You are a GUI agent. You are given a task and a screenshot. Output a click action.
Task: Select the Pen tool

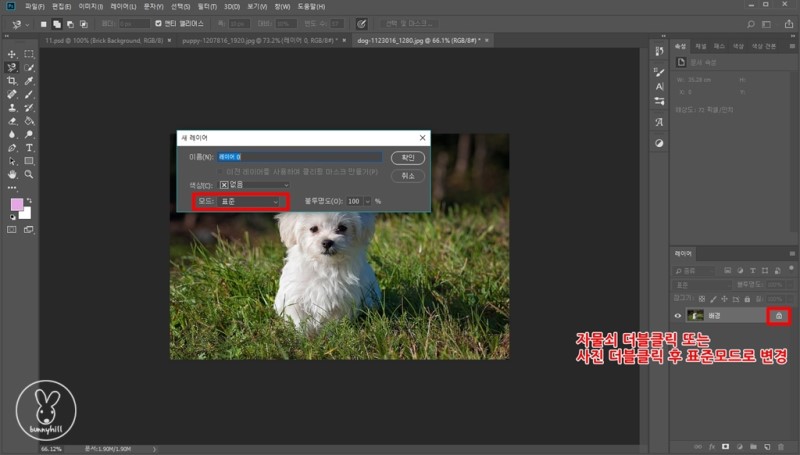click(x=12, y=147)
